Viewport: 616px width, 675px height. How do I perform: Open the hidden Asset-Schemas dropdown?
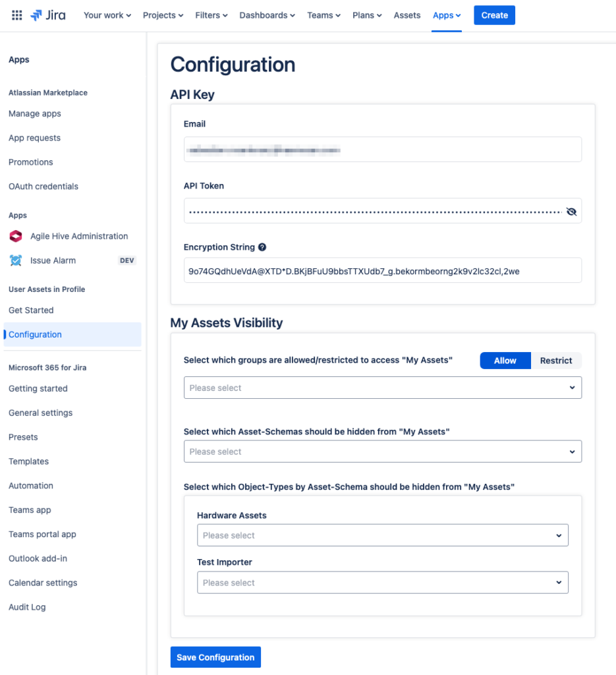point(382,452)
